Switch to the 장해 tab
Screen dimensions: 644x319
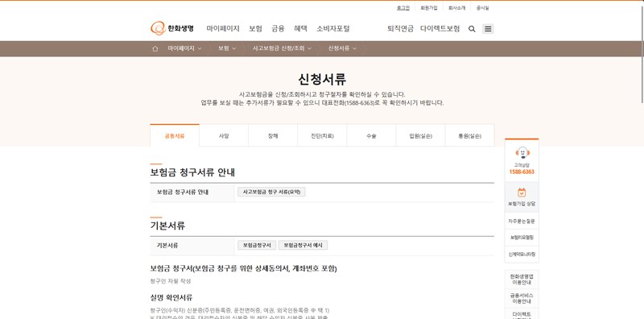[273, 135]
